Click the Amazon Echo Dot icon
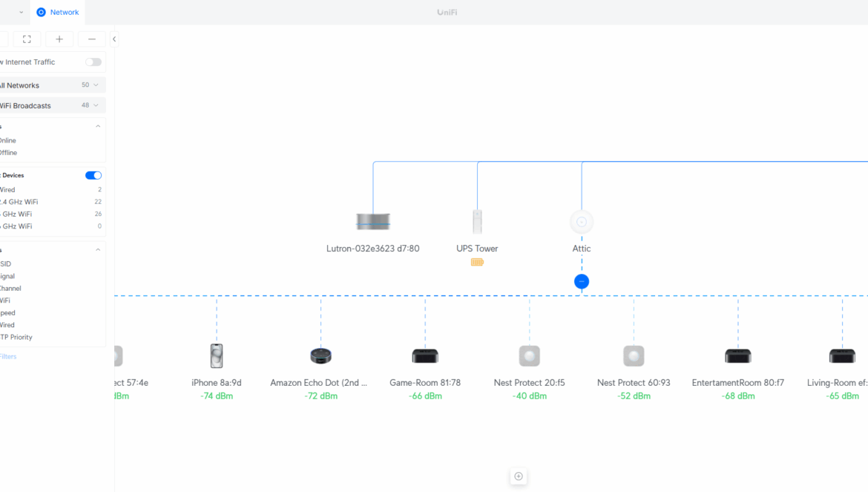 pos(320,356)
